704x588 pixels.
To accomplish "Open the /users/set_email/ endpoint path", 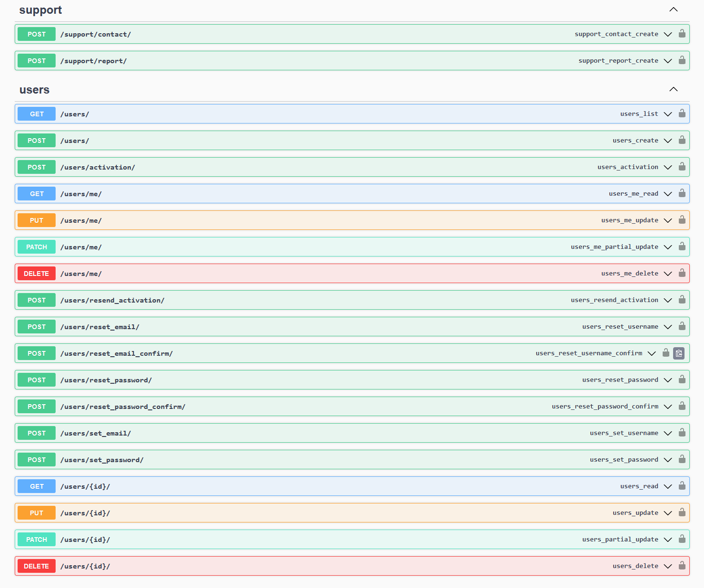I will click(x=96, y=433).
